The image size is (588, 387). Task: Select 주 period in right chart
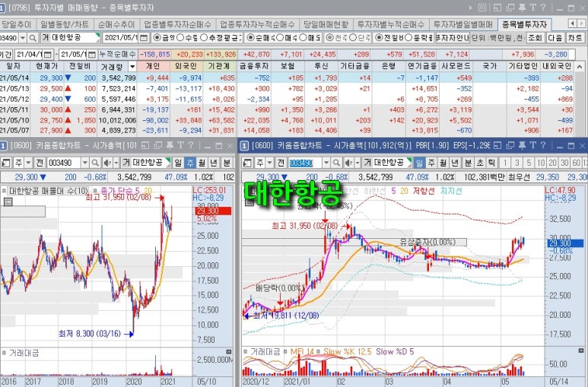(x=431, y=163)
